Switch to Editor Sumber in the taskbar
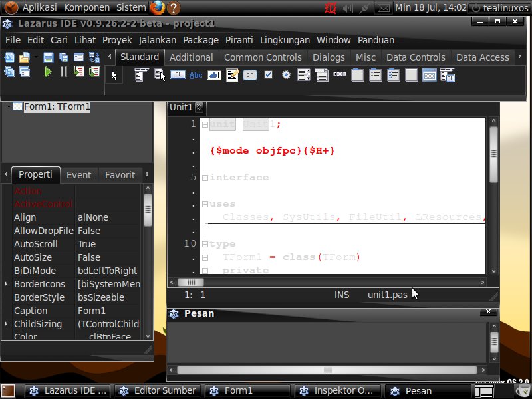The image size is (532, 399). pyautogui.click(x=158, y=391)
